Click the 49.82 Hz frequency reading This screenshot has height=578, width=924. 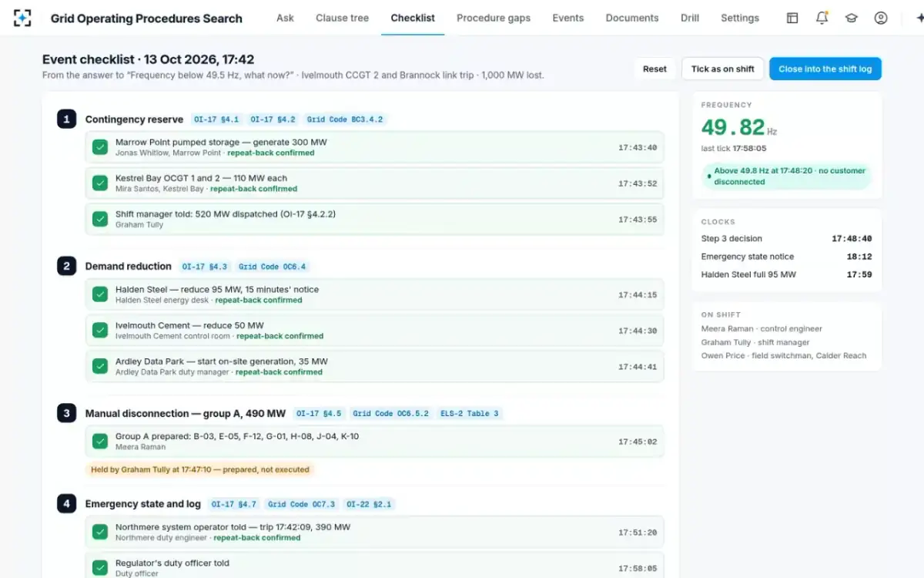click(739, 127)
